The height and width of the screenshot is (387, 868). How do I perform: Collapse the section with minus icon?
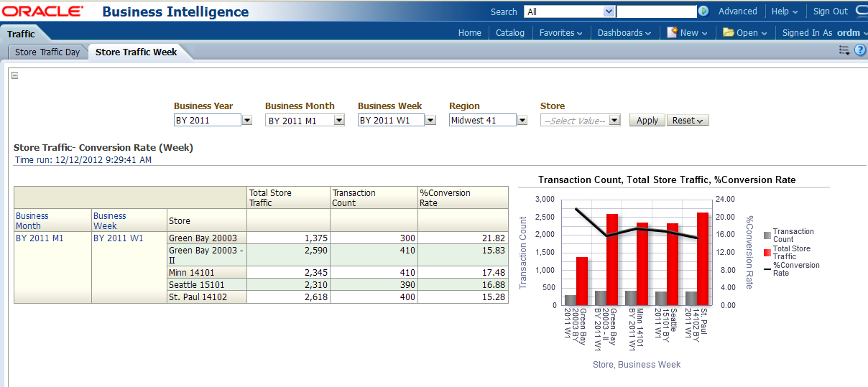(14, 76)
